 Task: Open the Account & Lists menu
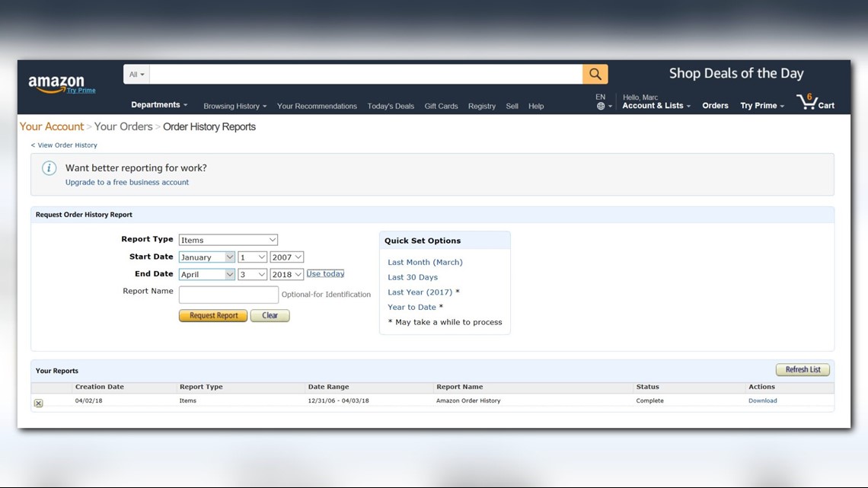(656, 106)
